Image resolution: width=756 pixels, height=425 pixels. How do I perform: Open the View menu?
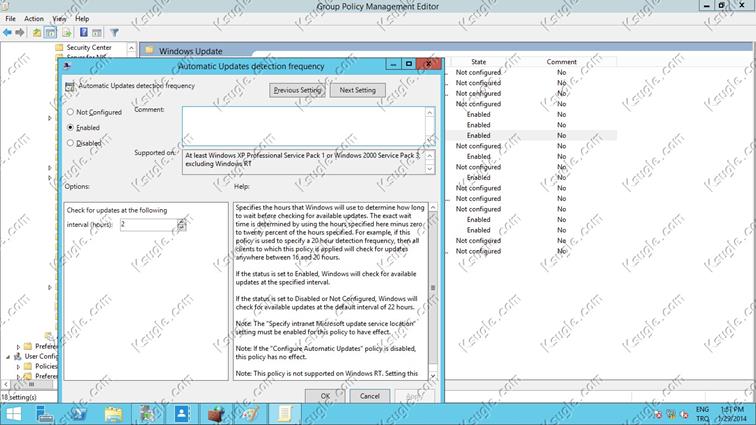click(x=59, y=18)
